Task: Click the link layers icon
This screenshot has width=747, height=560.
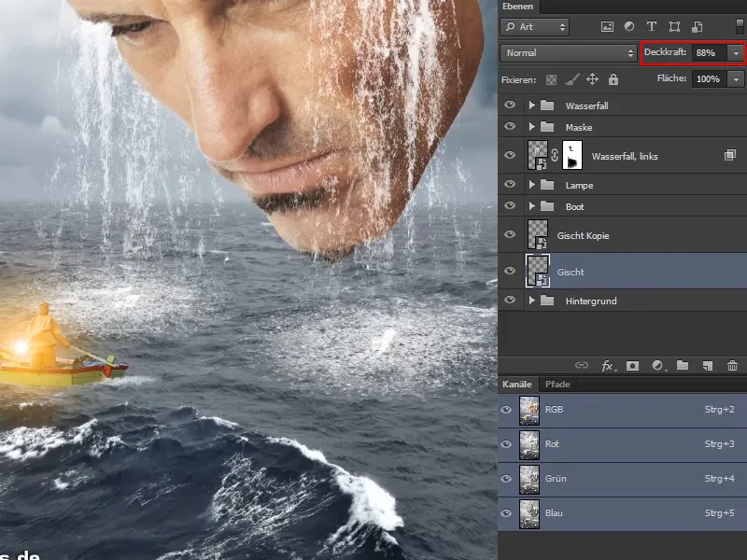Action: coord(581,365)
